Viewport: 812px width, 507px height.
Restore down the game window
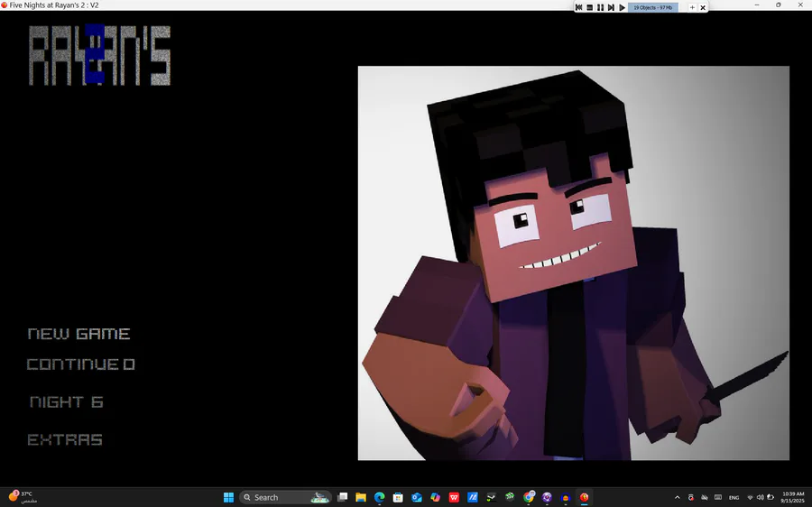point(778,5)
